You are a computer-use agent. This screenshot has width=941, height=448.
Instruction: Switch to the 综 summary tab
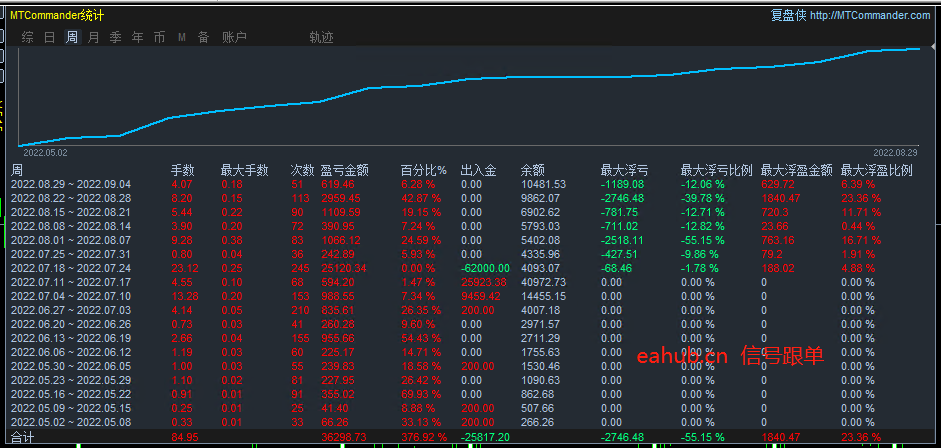[28, 37]
